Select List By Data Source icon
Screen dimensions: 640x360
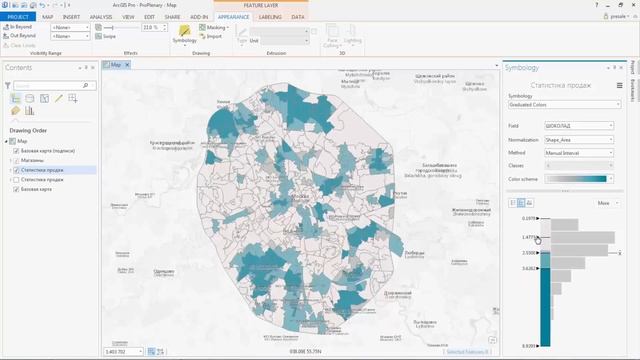point(30,98)
